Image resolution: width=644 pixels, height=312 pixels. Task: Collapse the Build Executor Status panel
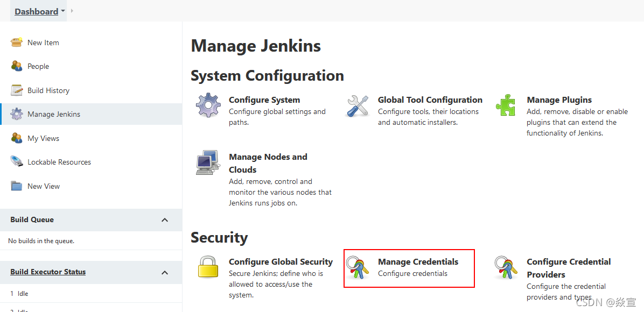point(165,272)
